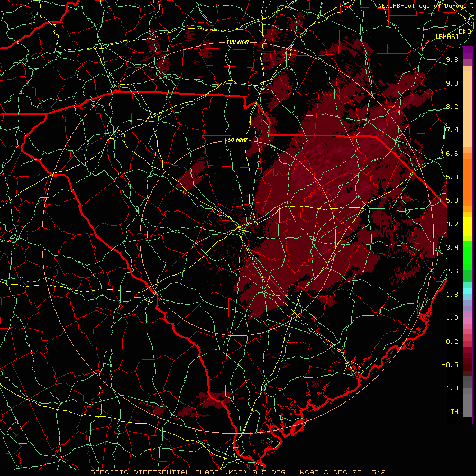Image resolution: width=476 pixels, height=476 pixels.
Task: Click the yellow swatch on the color bar
Action: tap(467, 226)
